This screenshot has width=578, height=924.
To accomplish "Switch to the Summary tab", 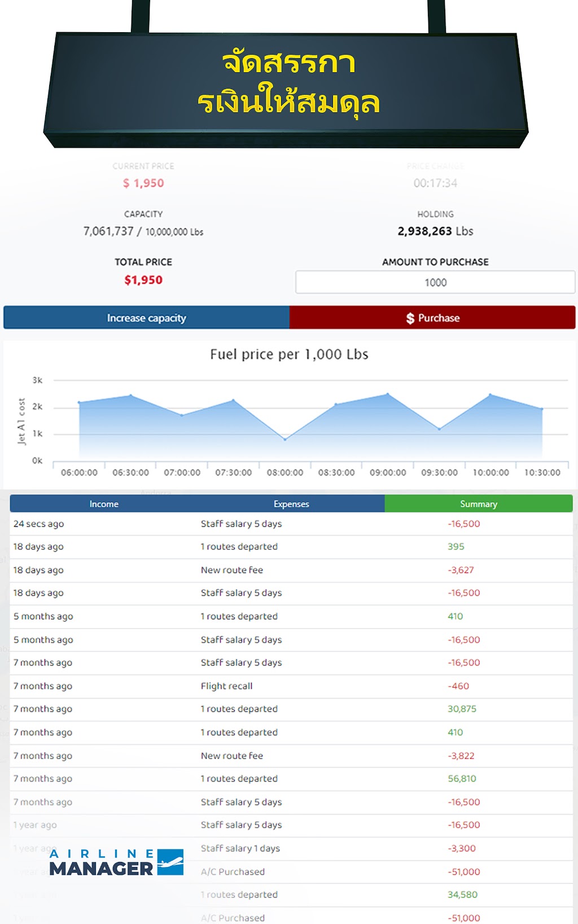I will pos(479,504).
